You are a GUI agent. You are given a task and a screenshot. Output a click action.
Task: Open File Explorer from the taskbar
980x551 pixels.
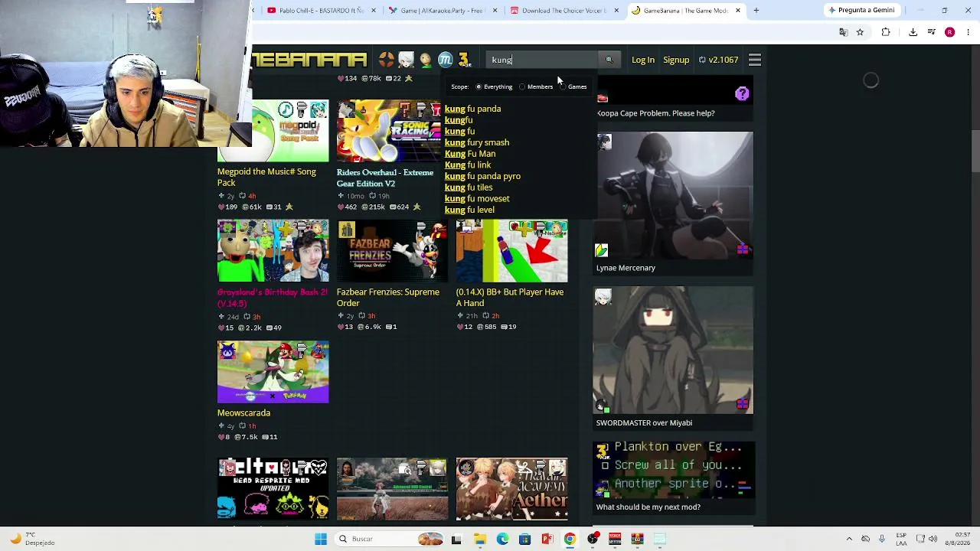coord(479,539)
